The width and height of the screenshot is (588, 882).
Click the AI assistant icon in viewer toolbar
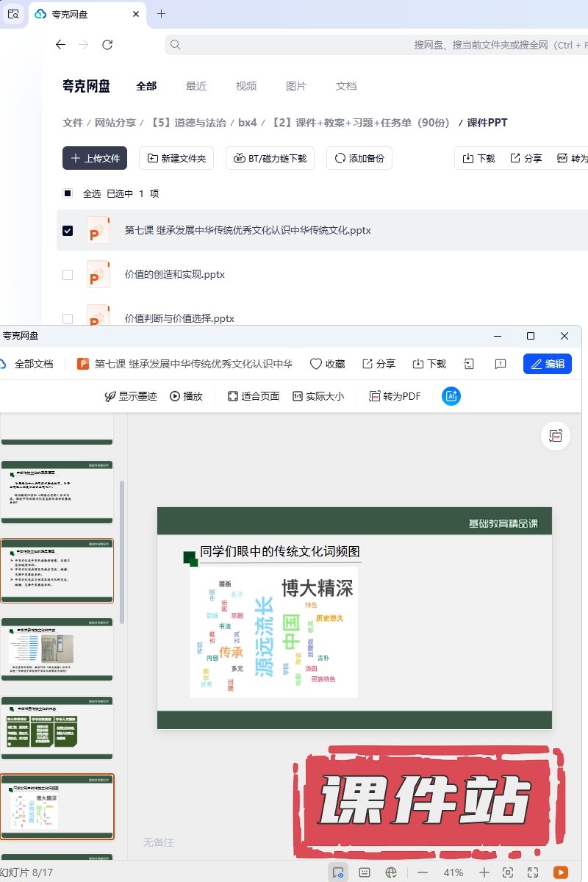[451, 396]
